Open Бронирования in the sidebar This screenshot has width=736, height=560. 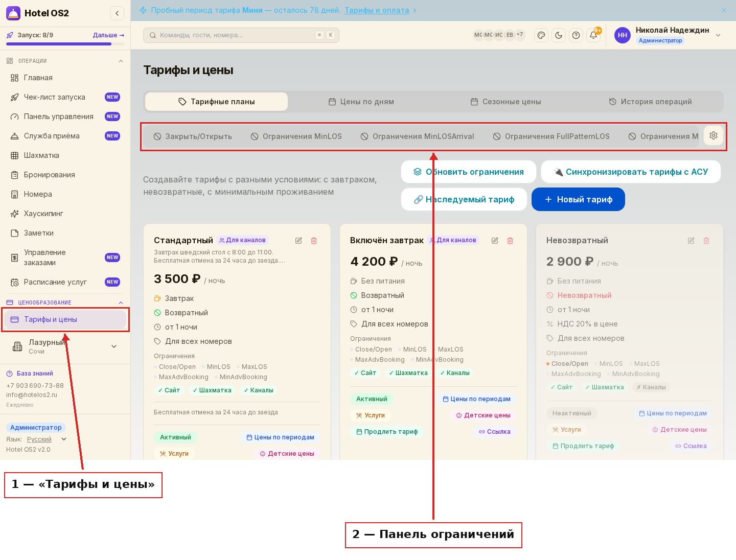pyautogui.click(x=65, y=175)
